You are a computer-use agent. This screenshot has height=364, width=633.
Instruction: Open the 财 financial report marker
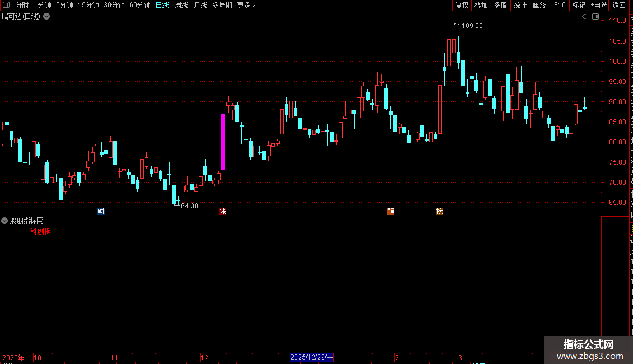click(x=101, y=212)
